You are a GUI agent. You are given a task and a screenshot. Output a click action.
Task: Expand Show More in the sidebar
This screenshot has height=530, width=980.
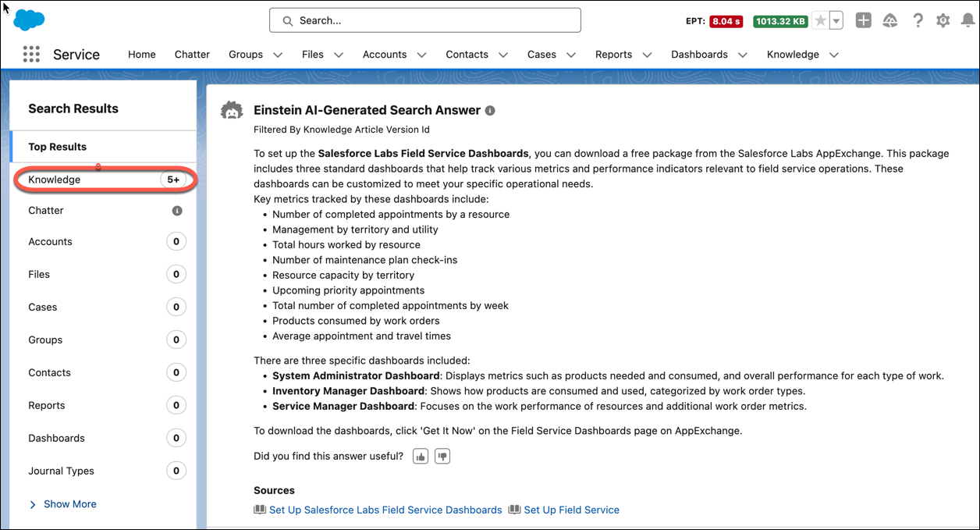62,504
